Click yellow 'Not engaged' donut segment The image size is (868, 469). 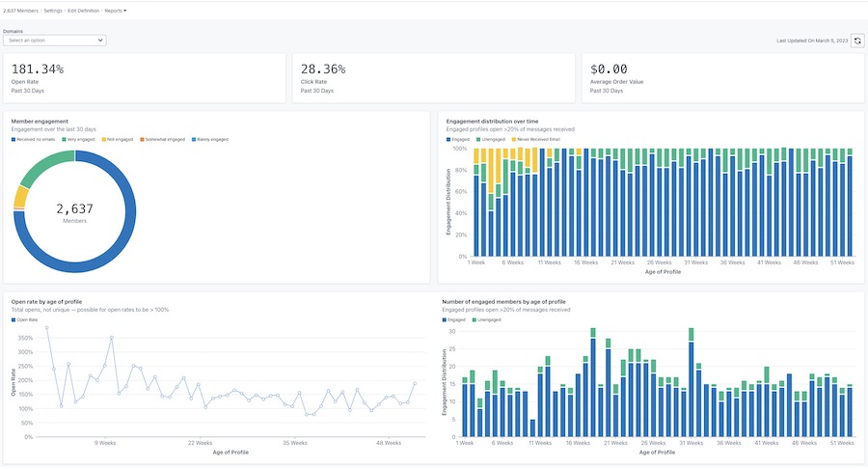tap(20, 197)
